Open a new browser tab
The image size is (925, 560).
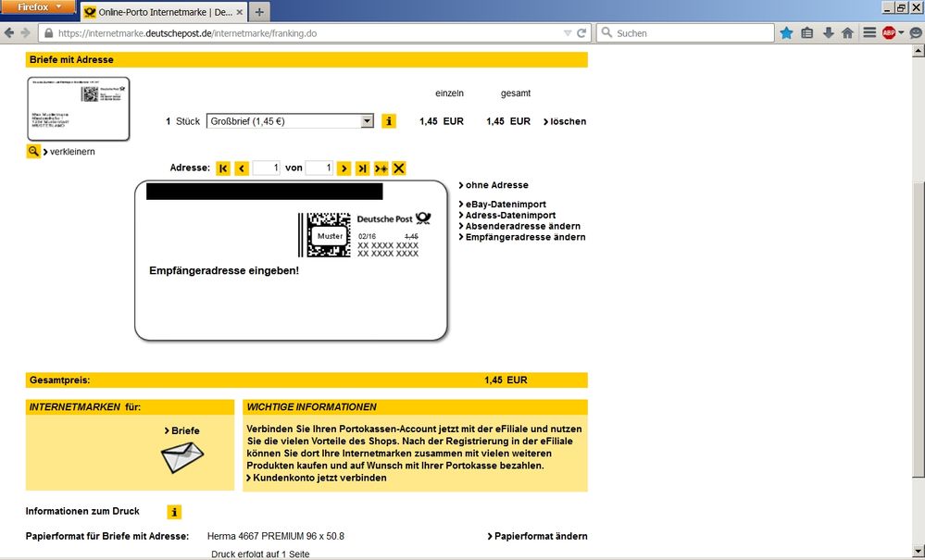click(x=259, y=12)
